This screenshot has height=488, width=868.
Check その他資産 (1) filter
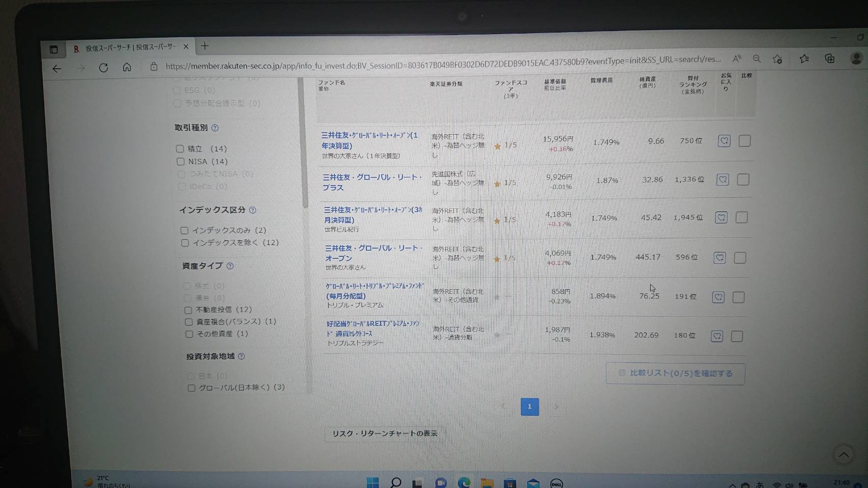pyautogui.click(x=189, y=334)
